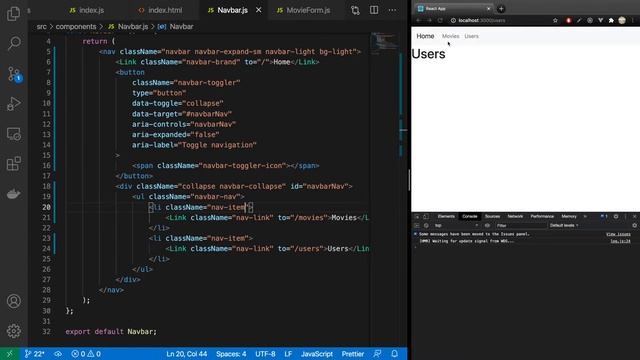Click the feedback icon in status bar
The height and width of the screenshot is (360, 640).
(378, 354)
